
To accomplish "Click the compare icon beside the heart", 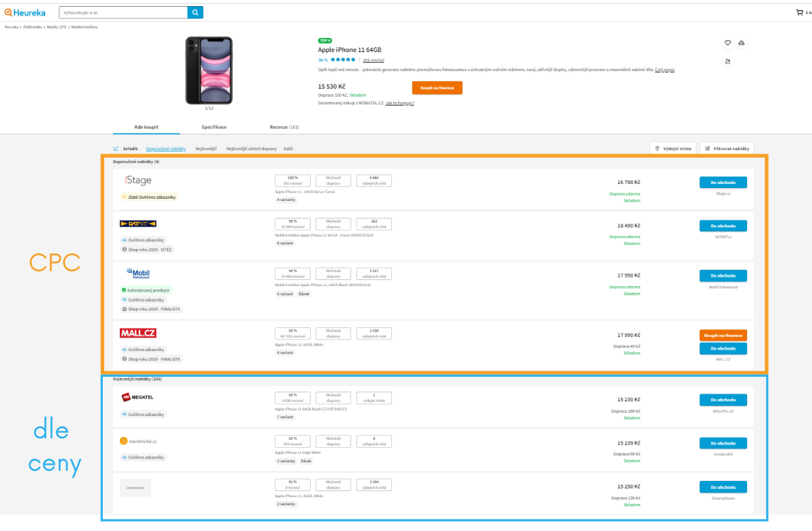I will coord(741,43).
